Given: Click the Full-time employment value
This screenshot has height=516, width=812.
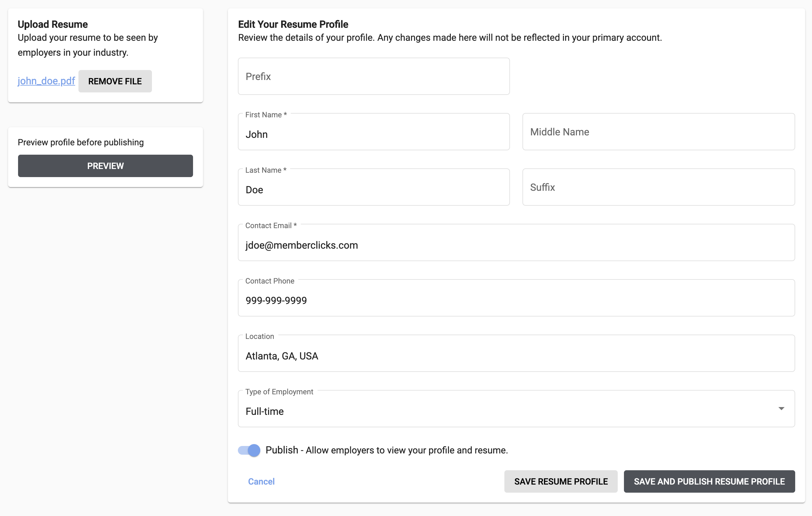Looking at the screenshot, I should pyautogui.click(x=264, y=411).
